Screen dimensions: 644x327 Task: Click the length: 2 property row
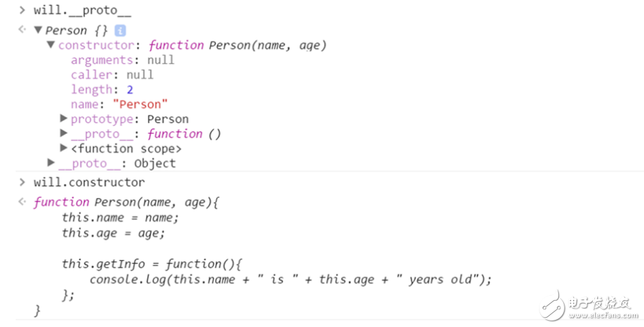102,90
